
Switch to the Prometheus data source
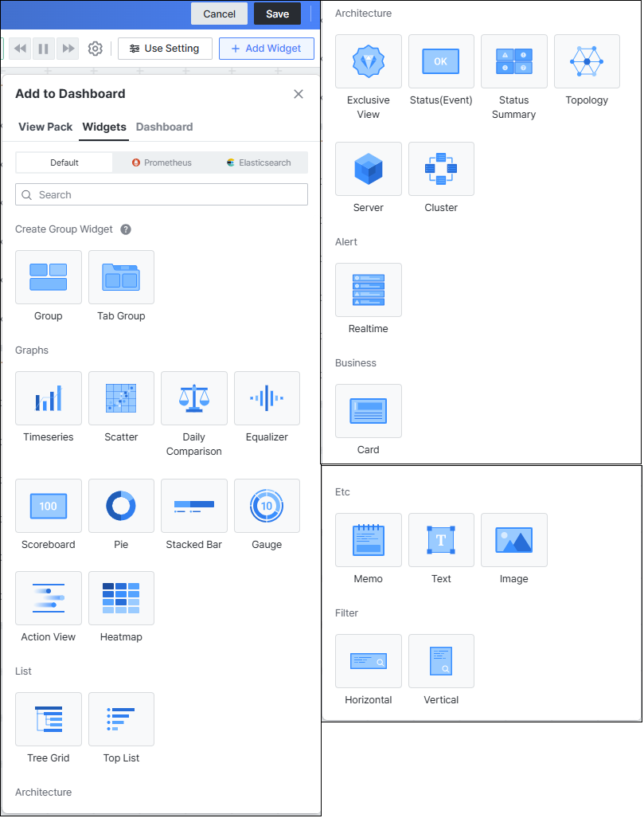[162, 162]
